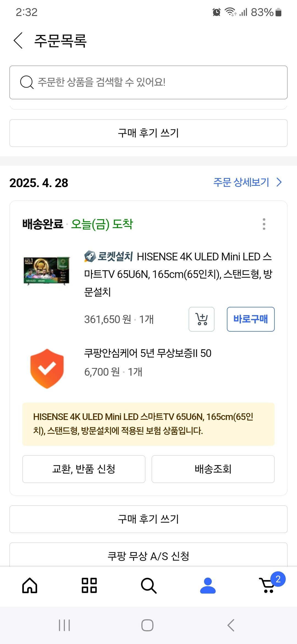This screenshot has width=297, height=644.
Task: Open search from bottom navigation bar
Action: (x=148, y=585)
